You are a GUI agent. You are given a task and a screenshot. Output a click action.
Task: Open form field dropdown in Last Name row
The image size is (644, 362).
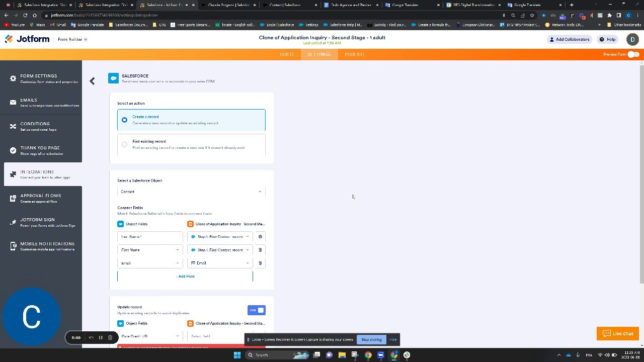click(220, 236)
